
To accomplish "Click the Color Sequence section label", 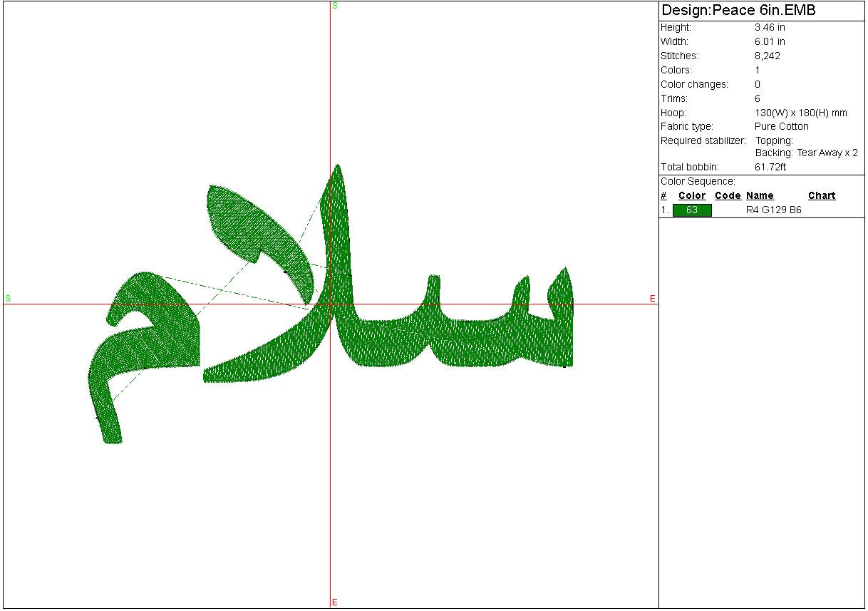I will [698, 181].
